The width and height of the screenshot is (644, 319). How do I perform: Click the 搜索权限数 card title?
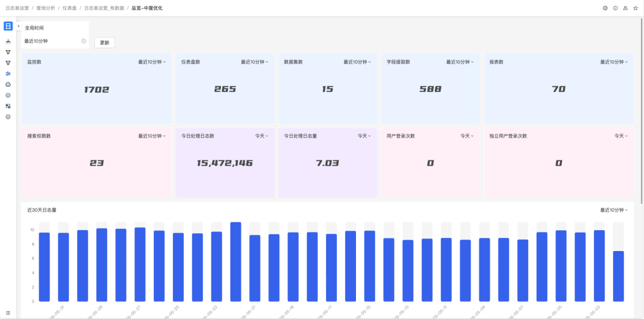point(39,136)
